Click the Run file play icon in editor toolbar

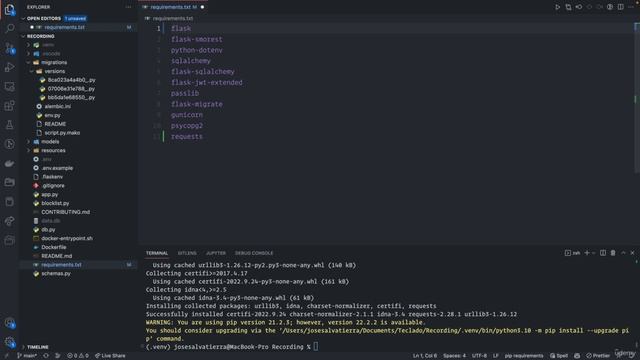[557, 7]
